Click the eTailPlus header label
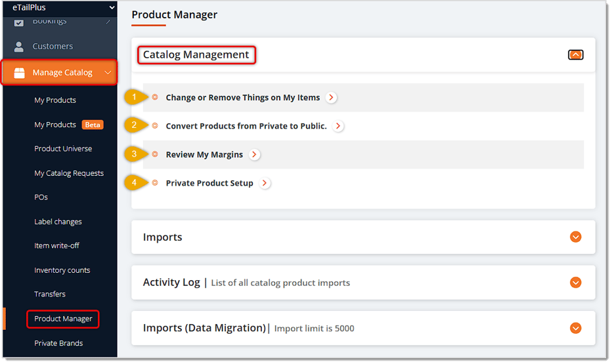Image resolution: width=612 pixels, height=364 pixels. click(x=30, y=7)
